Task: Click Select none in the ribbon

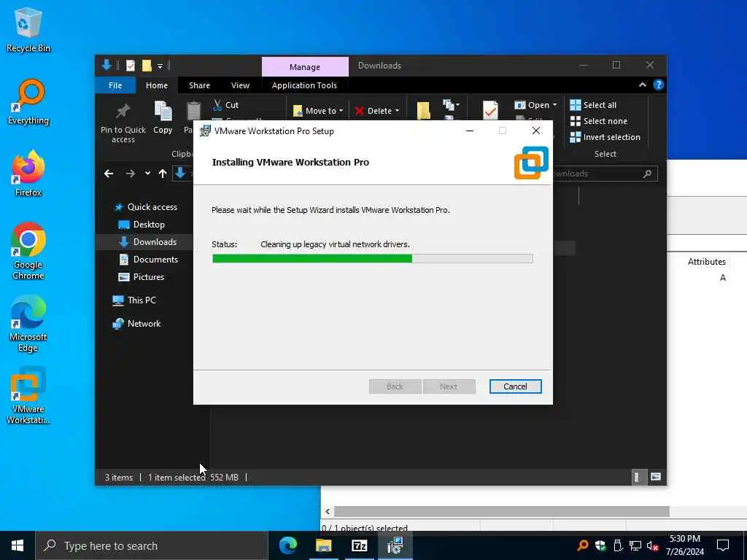Action: 599,121
